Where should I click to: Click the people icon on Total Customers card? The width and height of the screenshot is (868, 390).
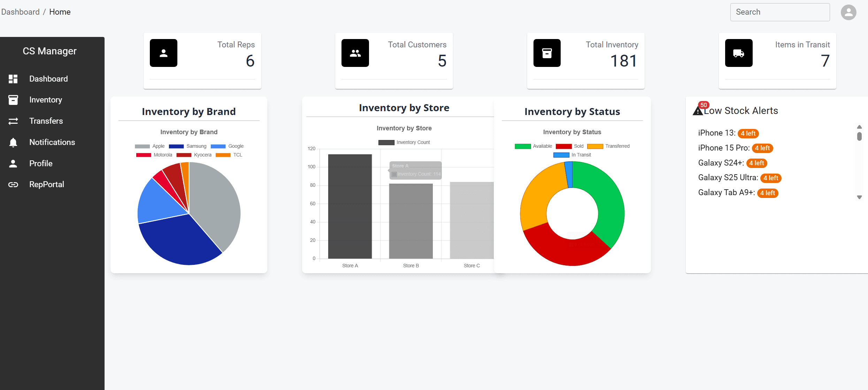[355, 53]
